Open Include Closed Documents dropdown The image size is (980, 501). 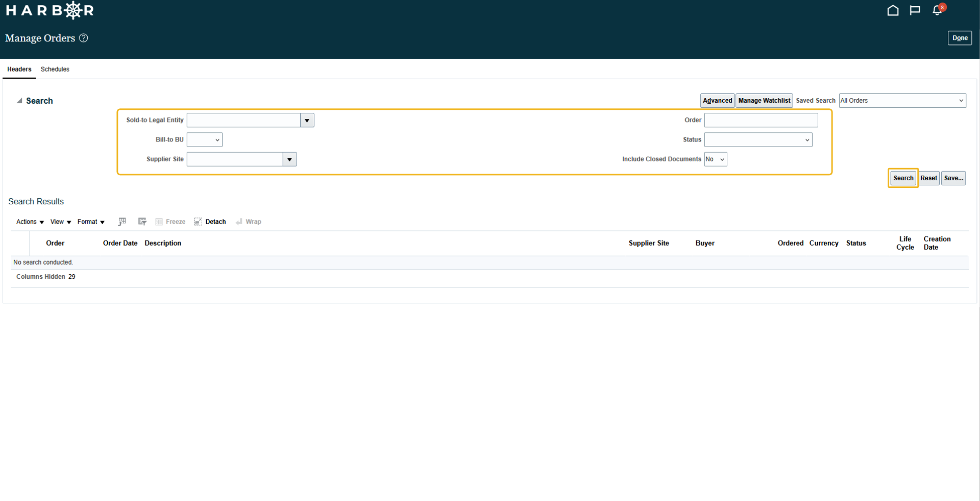point(716,159)
